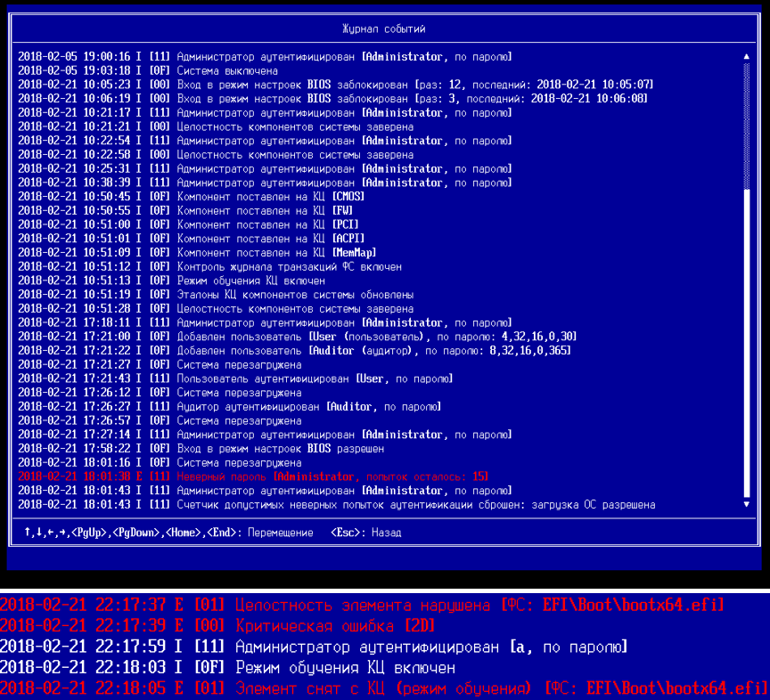Click the scrollbar down arrow

pyautogui.click(x=747, y=504)
